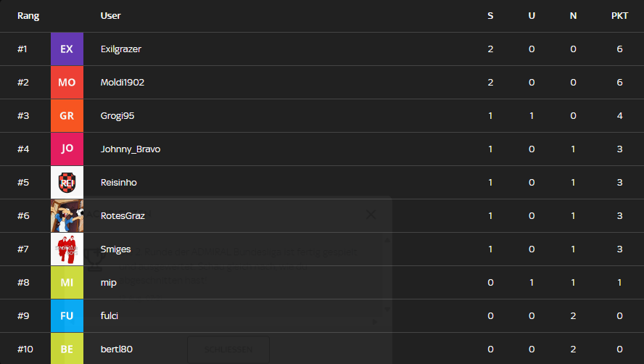The height and width of the screenshot is (364, 644).
Task: Sort by the PKT points column header
Action: 619,16
